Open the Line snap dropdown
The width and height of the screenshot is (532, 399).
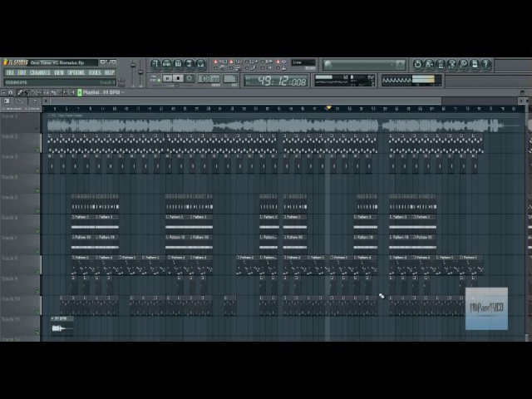point(303,62)
